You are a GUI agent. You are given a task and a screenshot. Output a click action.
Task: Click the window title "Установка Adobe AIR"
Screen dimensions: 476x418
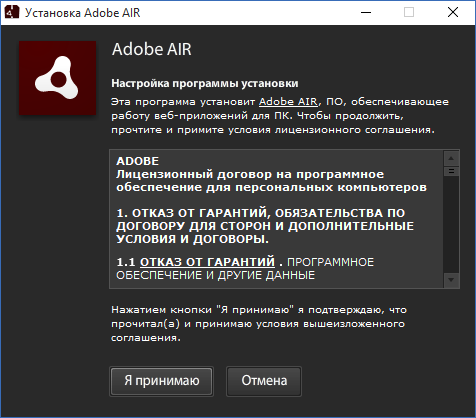(x=82, y=13)
